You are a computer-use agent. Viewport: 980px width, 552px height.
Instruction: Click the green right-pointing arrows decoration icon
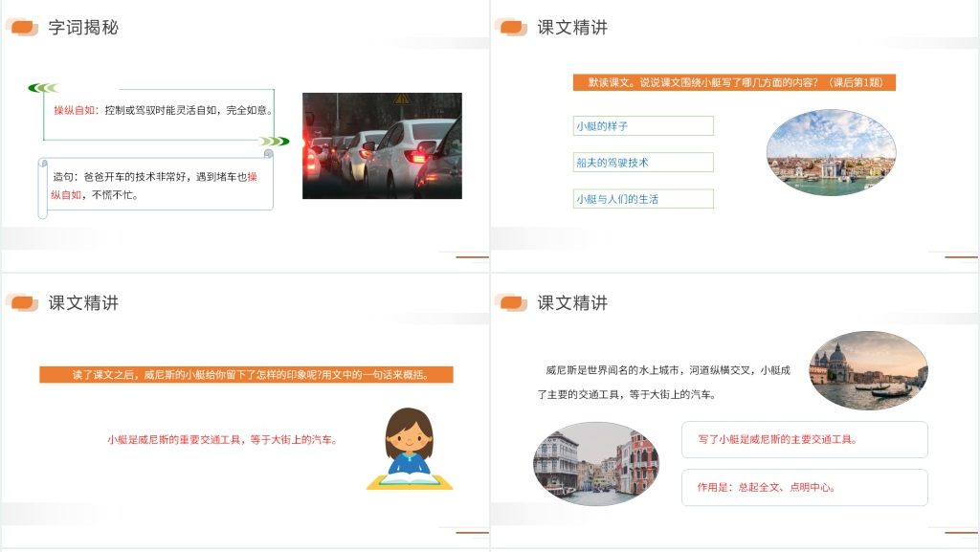tap(275, 142)
